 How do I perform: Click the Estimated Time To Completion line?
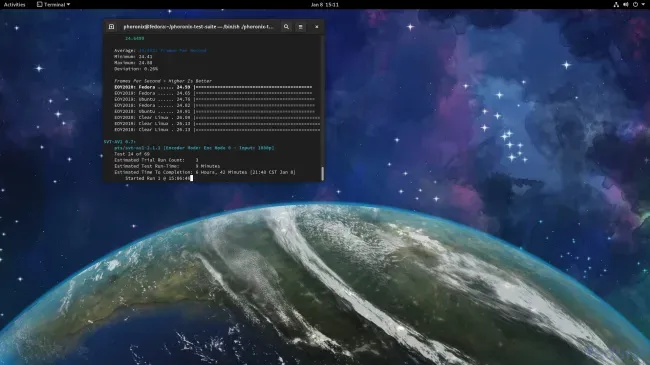tap(205, 172)
